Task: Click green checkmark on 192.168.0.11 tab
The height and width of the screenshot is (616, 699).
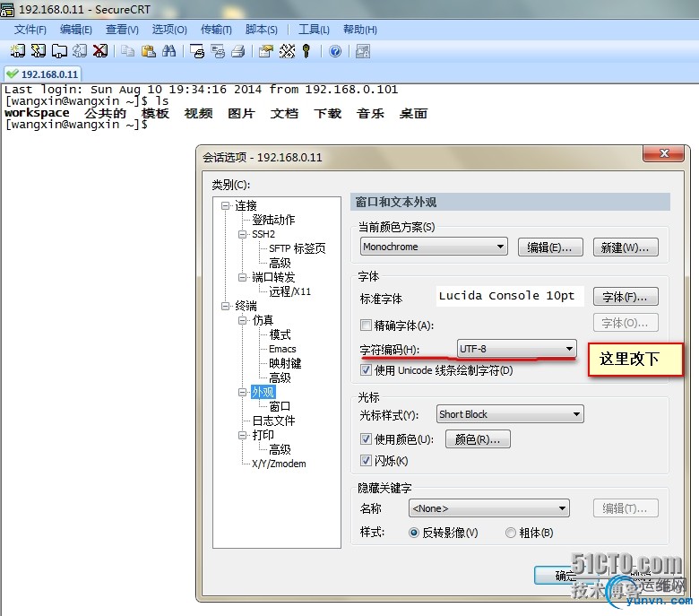Action: pyautogui.click(x=13, y=74)
